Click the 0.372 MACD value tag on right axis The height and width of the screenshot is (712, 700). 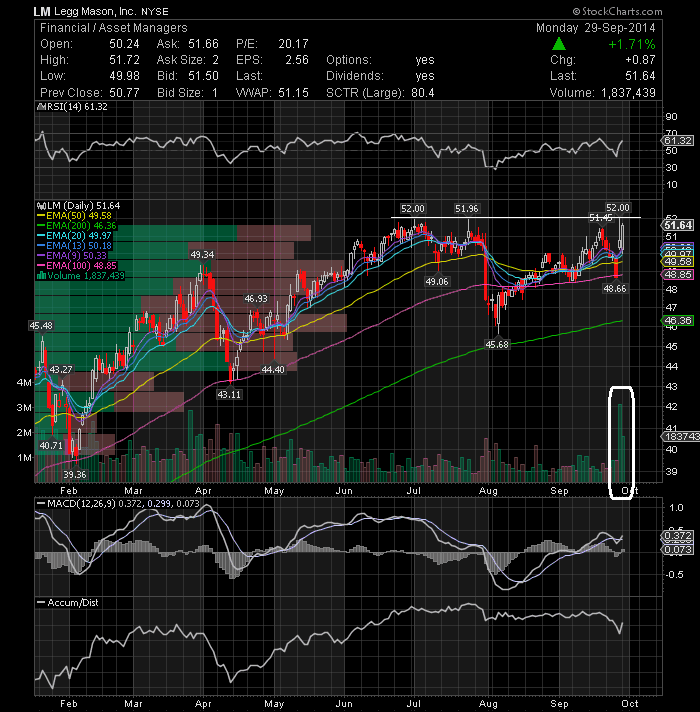coord(678,535)
